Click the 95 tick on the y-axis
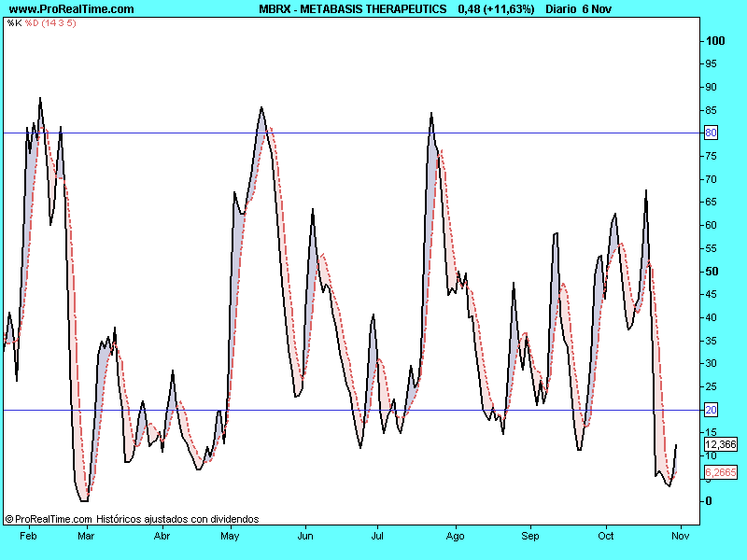The image size is (747, 560). [x=711, y=63]
